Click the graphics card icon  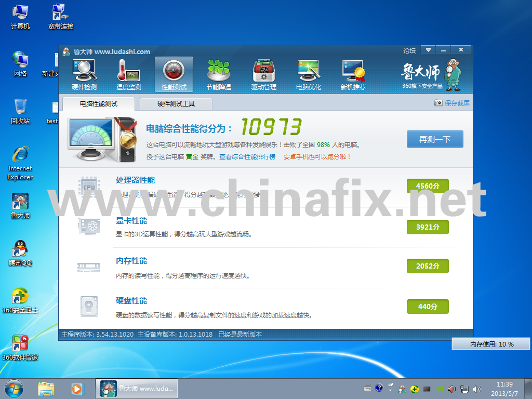[x=89, y=227]
